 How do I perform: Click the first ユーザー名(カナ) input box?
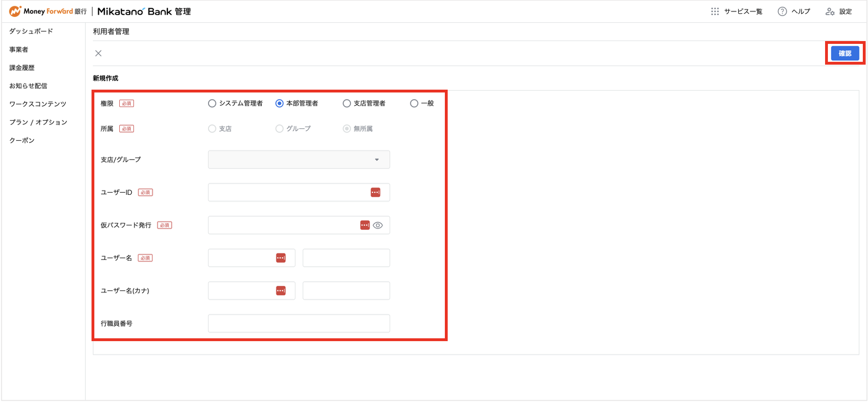click(x=251, y=291)
